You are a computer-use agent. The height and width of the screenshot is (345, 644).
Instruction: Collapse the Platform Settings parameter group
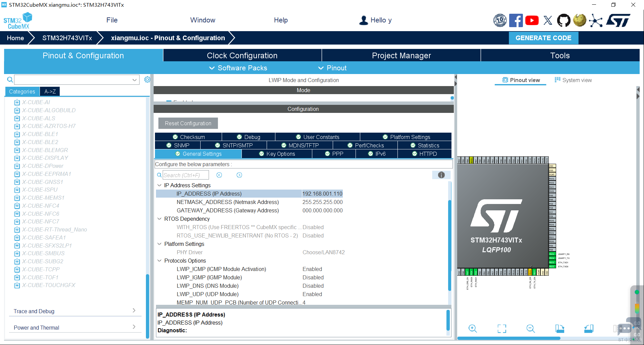point(159,244)
